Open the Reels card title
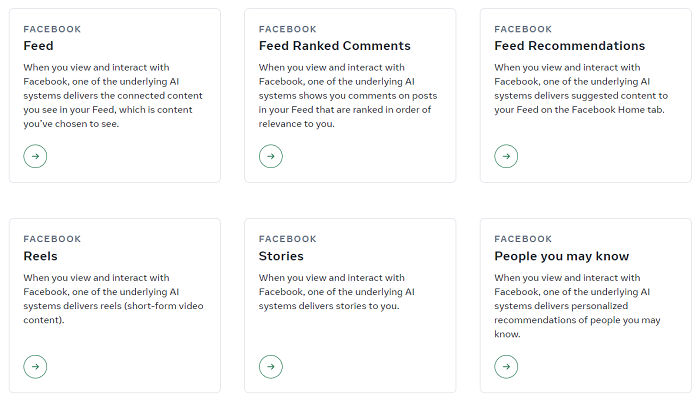The width and height of the screenshot is (700, 399). [x=40, y=256]
